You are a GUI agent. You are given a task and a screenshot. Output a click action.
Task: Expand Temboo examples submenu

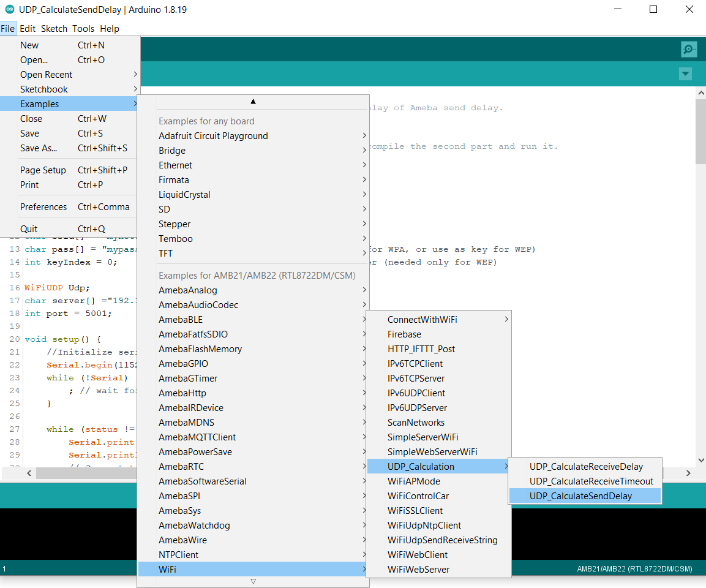tap(253, 239)
